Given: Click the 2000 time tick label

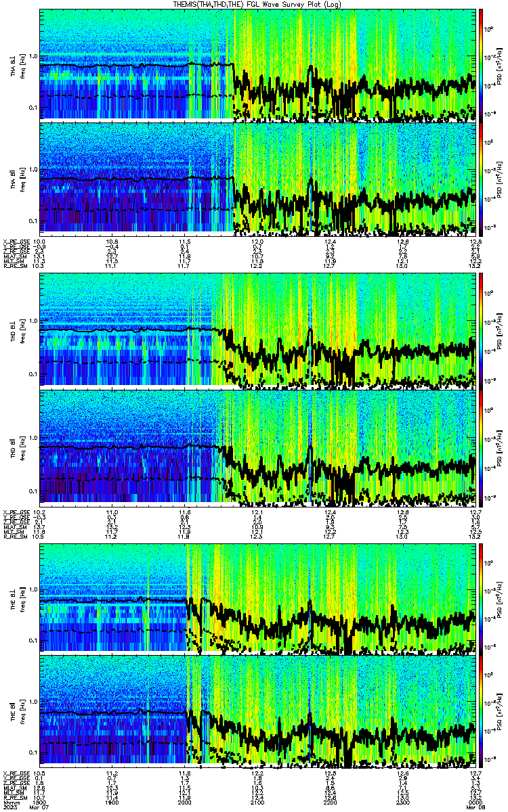Looking at the screenshot, I should pos(184,802).
